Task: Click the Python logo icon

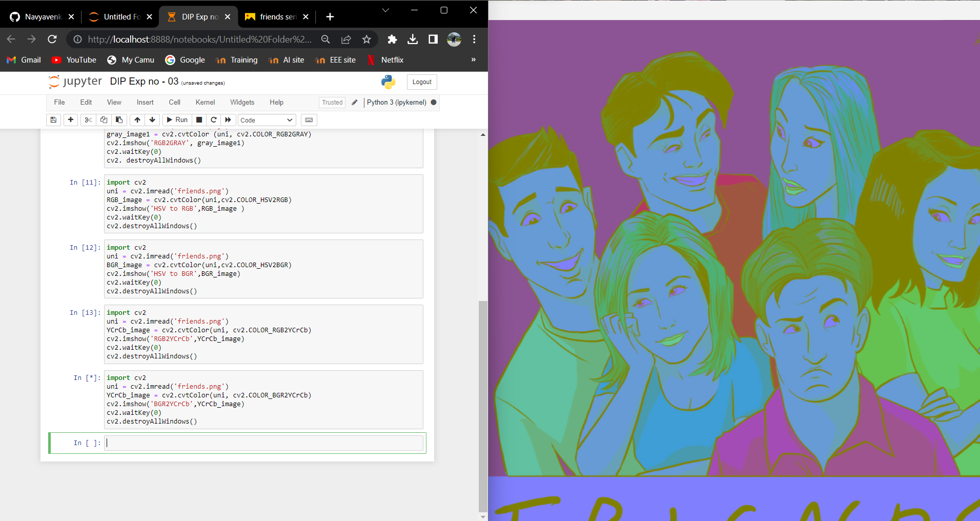Action: 389,82
